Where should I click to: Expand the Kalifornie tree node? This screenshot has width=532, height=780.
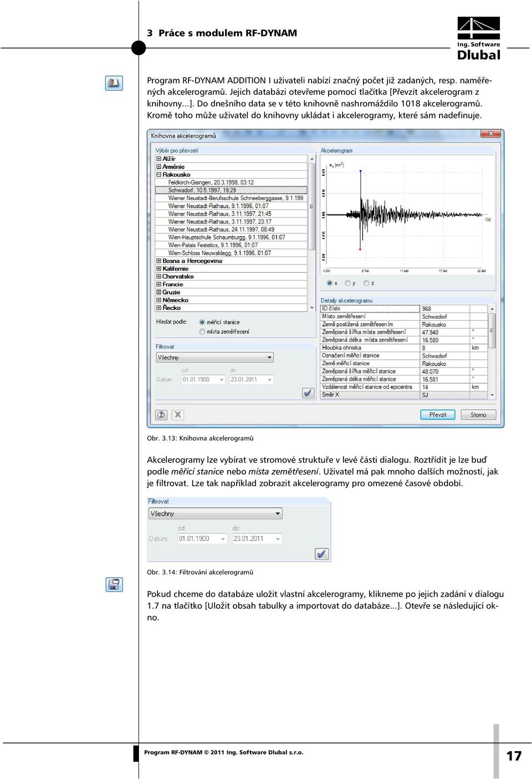[159, 268]
